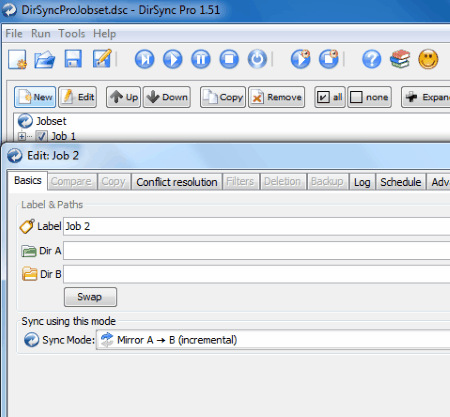The width and height of the screenshot is (450, 417).
Task: Click the scheduled play clock icon
Action: (300, 59)
